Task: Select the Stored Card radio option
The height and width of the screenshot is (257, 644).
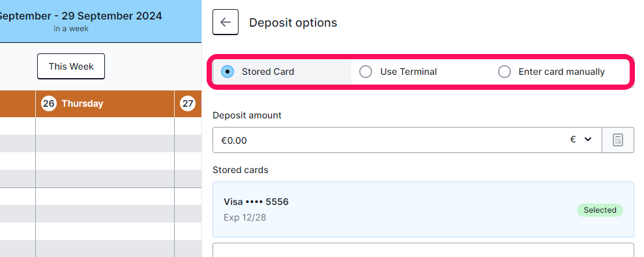Action: [x=227, y=72]
